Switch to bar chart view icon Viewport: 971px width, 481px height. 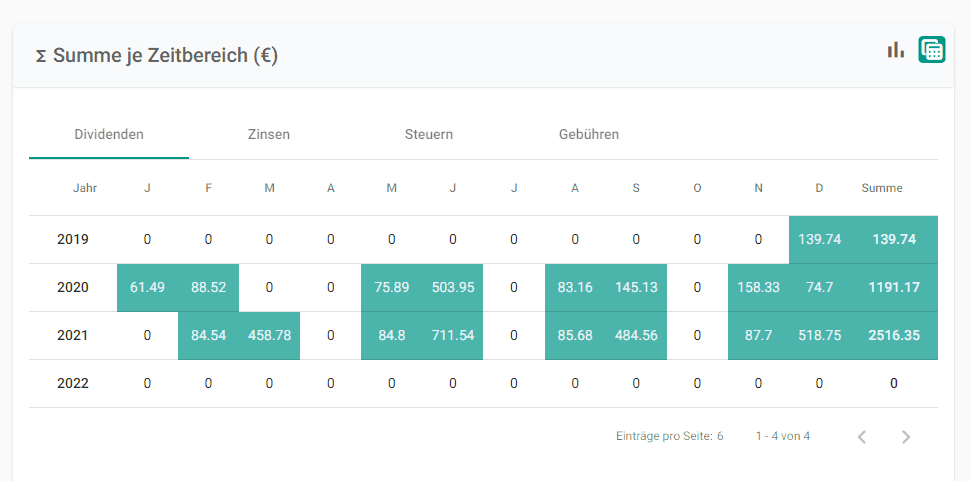(895, 50)
